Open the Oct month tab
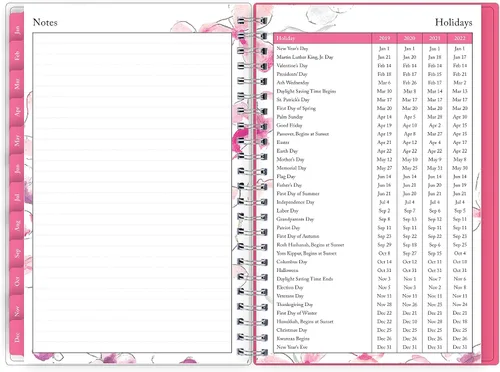The image size is (500, 372). [17, 281]
